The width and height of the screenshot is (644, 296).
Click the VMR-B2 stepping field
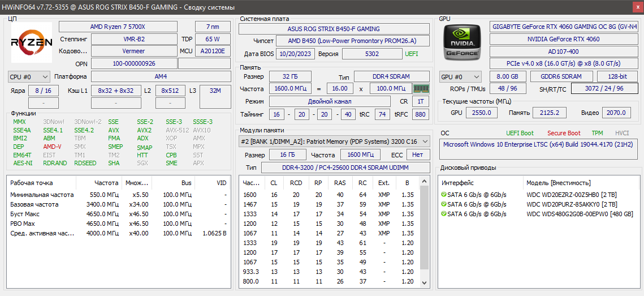tap(134, 40)
